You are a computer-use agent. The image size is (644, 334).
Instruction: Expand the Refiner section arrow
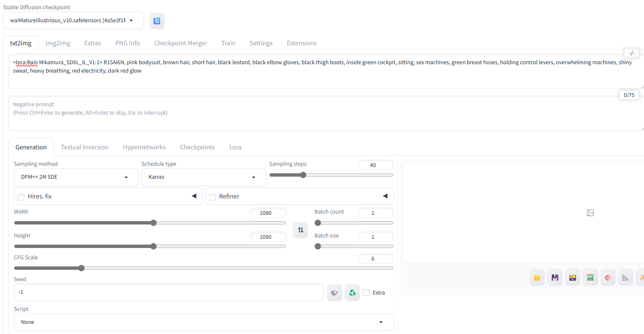click(385, 196)
